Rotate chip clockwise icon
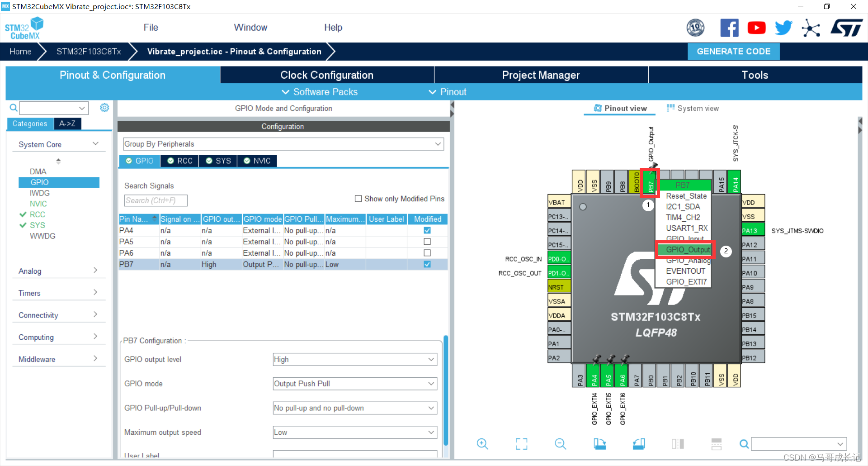 pos(599,444)
